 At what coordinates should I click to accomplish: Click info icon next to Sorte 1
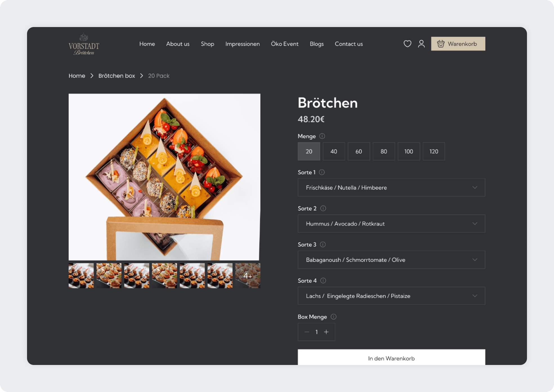322,172
